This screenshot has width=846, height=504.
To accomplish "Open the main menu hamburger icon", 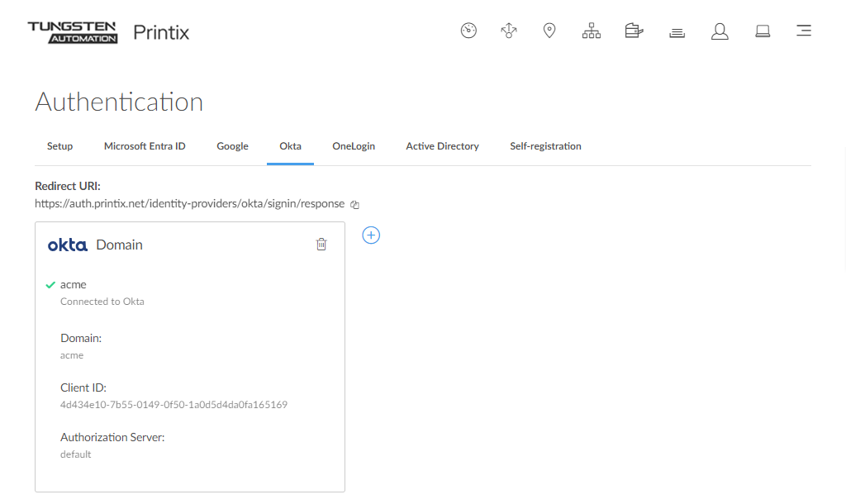I will (x=803, y=31).
